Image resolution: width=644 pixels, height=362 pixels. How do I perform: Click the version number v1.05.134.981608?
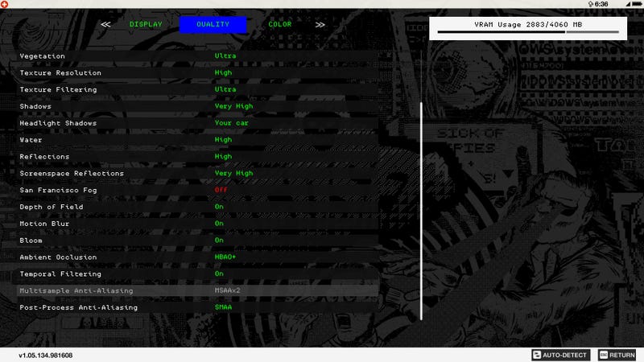coord(46,356)
